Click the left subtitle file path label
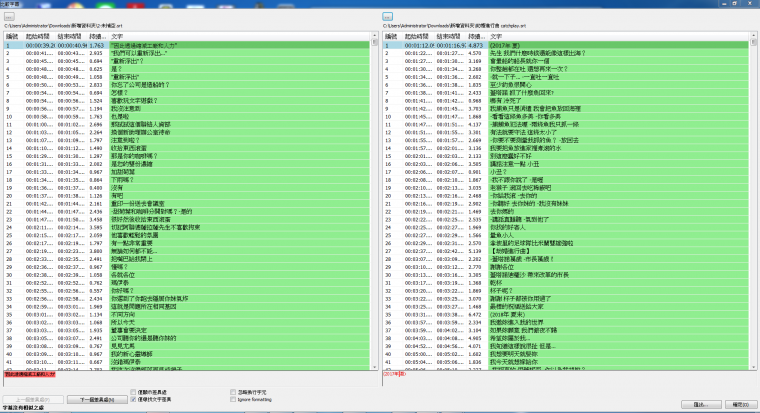The image size is (760, 413). 63,26
